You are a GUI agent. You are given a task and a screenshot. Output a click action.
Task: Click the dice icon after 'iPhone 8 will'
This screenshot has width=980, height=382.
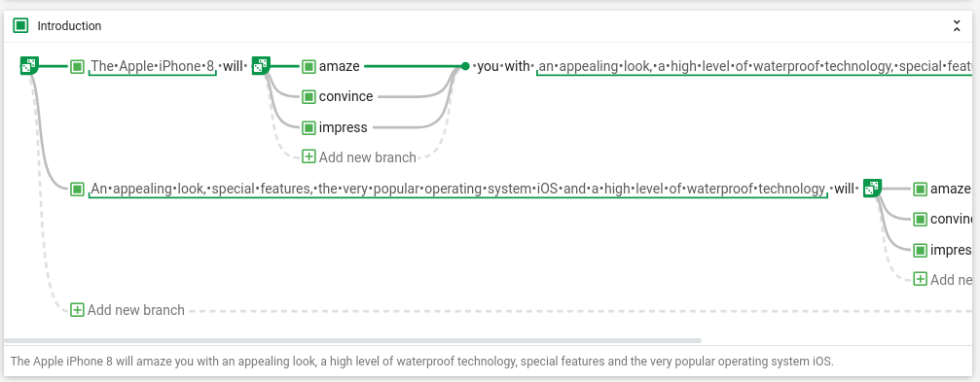click(x=261, y=65)
